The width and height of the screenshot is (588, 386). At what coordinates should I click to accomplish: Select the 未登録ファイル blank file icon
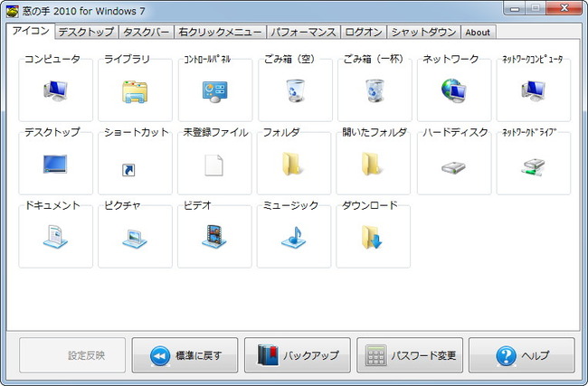coord(214,165)
